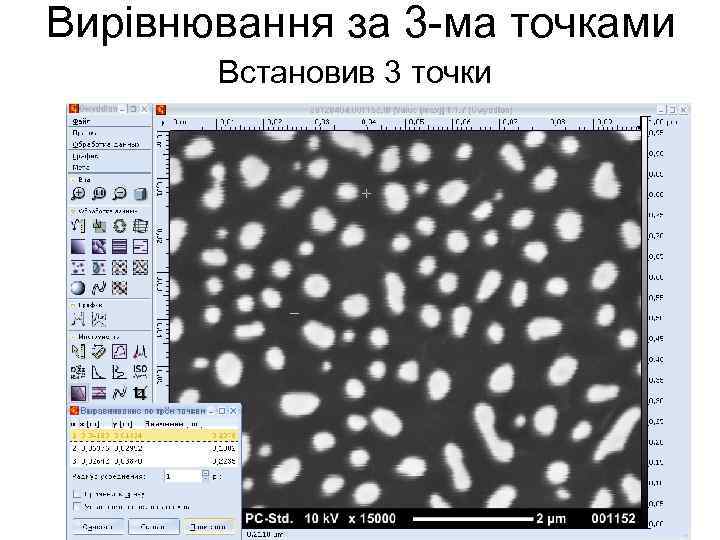Open the Правка menu

pos(84,133)
